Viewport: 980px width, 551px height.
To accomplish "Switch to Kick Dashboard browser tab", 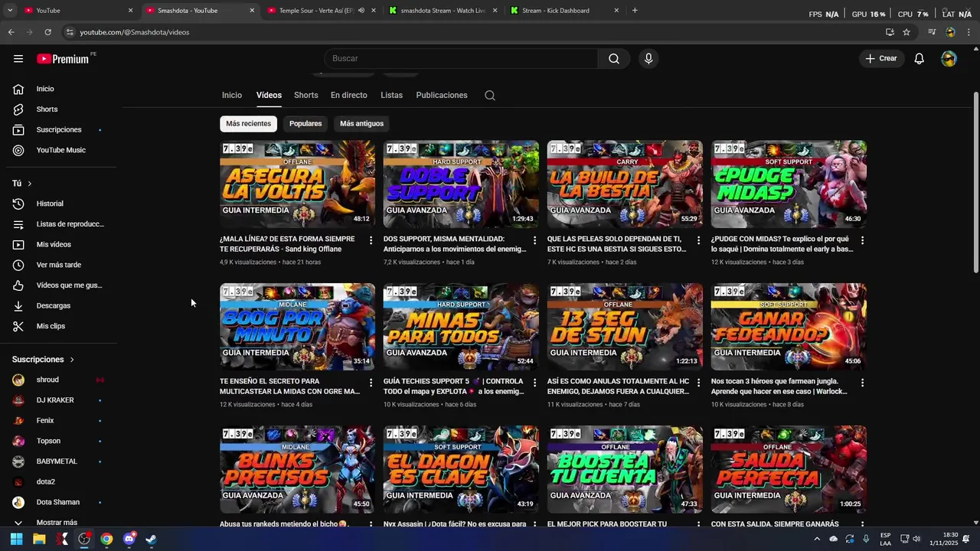I will pos(565,11).
